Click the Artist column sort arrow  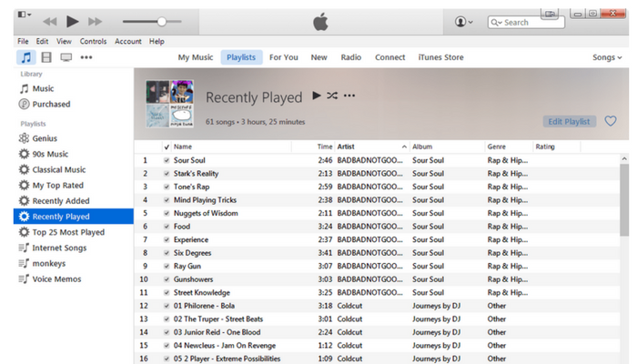[404, 147]
